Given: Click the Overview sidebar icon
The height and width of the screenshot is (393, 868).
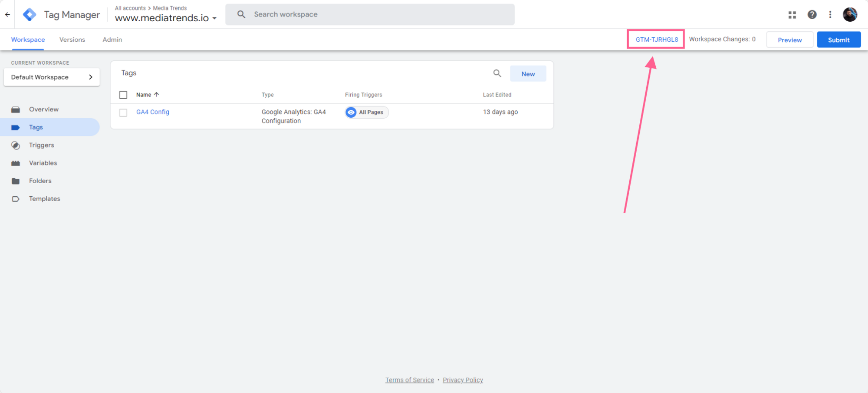Looking at the screenshot, I should coord(16,109).
